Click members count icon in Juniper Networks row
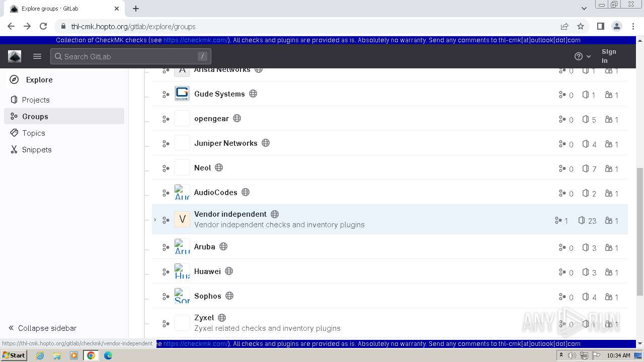644x362 pixels. [x=609, y=144]
